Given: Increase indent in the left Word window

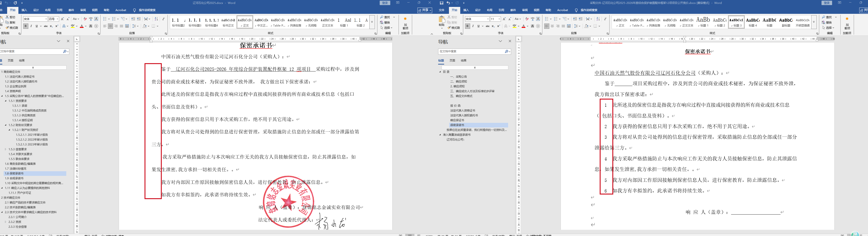Looking at the screenshot, I should [139, 19].
